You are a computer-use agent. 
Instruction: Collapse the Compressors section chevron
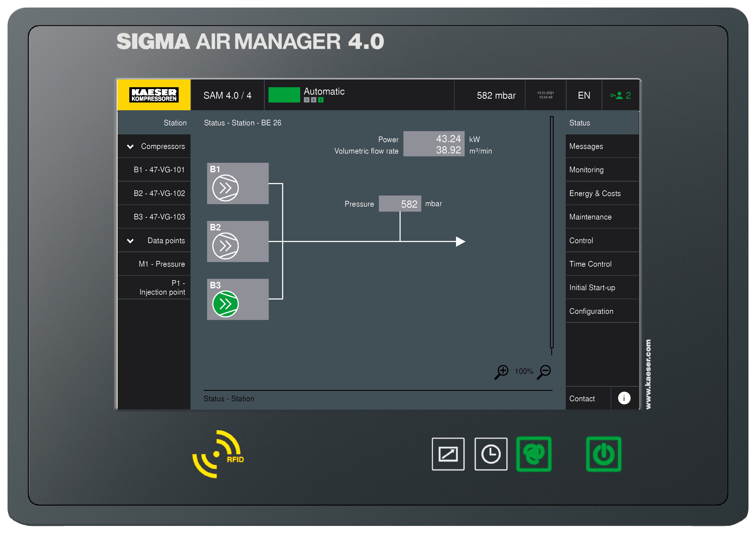pyautogui.click(x=130, y=146)
